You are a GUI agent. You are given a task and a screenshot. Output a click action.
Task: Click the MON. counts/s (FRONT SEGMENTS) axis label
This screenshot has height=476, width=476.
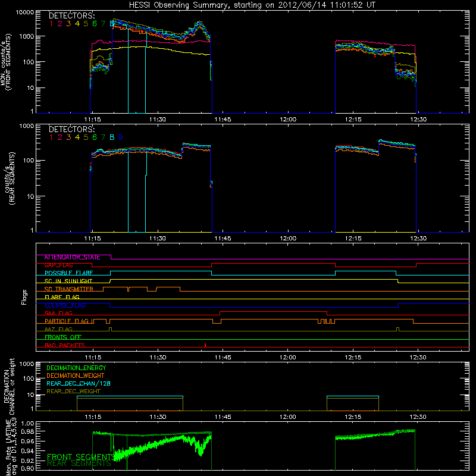[x=6, y=62]
